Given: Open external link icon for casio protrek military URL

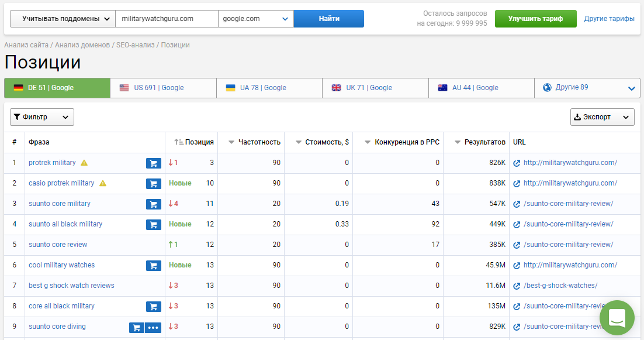Looking at the screenshot, I should pos(517,184).
